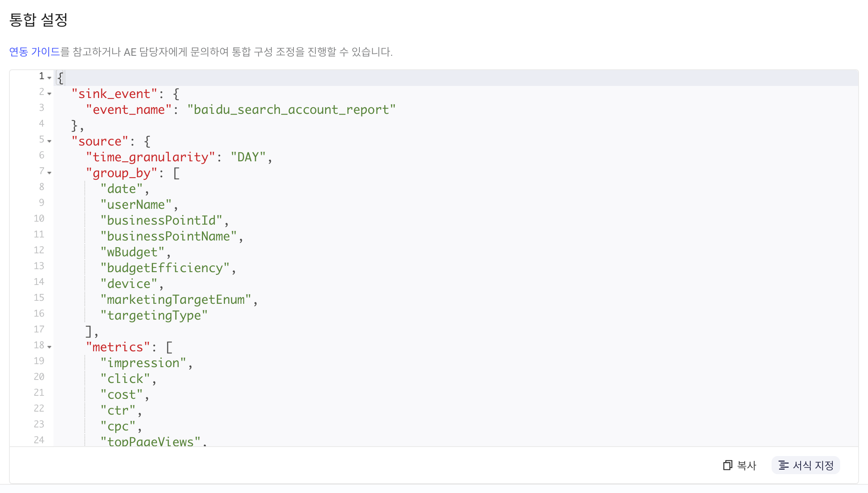
Task: Click the "wBudget" entry
Action: 132,252
